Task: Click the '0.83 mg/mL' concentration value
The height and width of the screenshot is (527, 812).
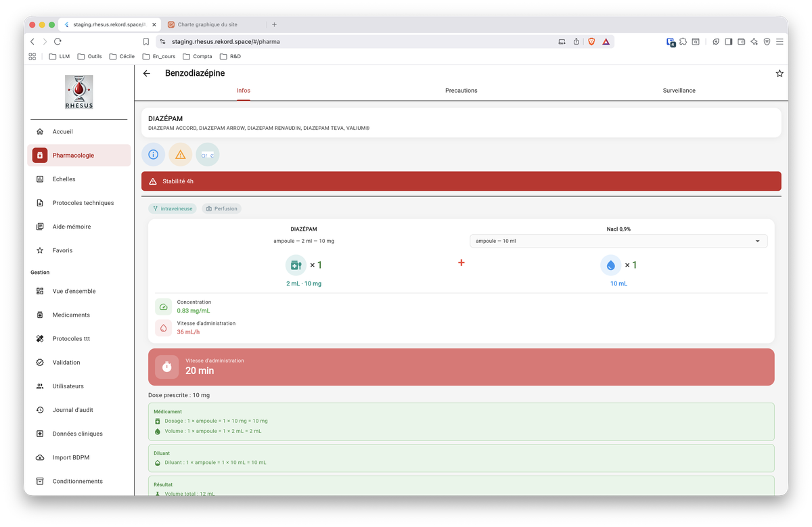Action: pos(194,311)
